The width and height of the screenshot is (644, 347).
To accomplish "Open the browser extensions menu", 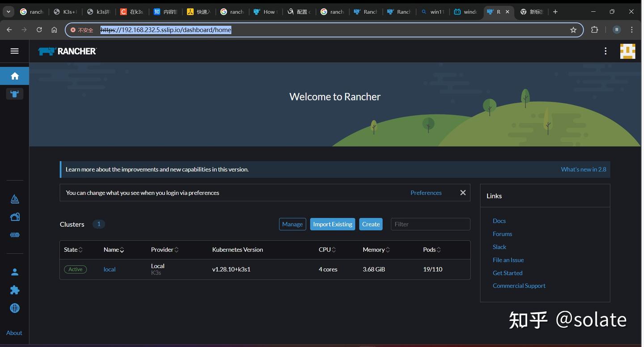I will 594,30.
